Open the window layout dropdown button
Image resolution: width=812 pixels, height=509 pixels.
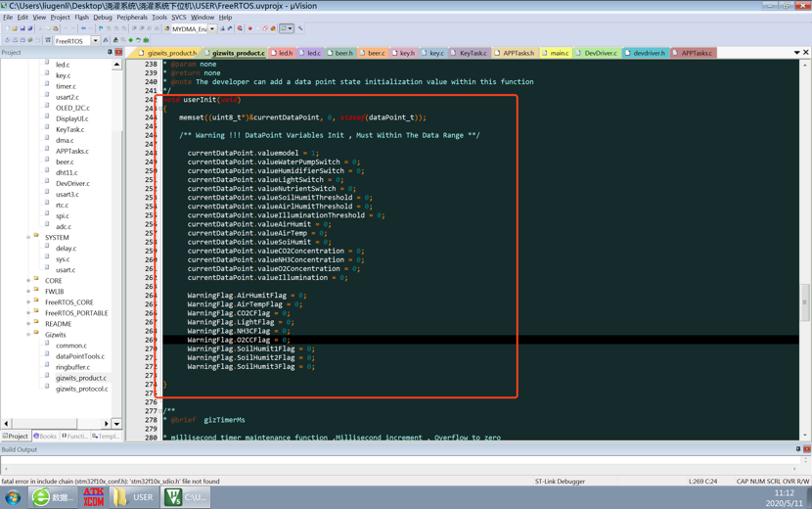[290, 28]
